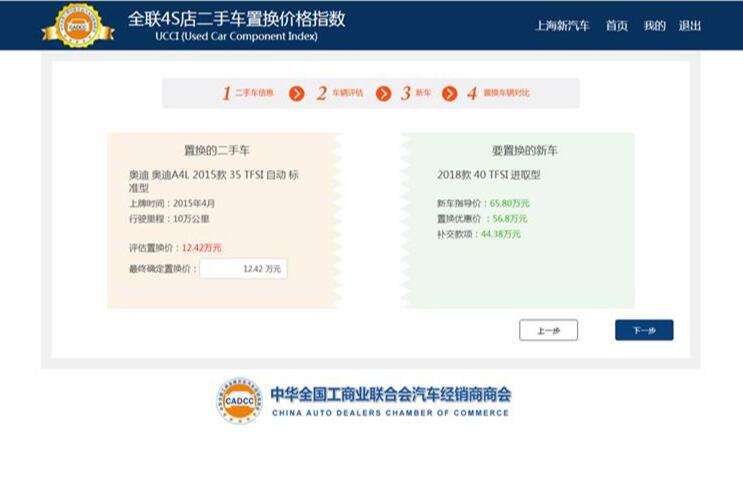This screenshot has height=496, width=743.
Task: Click the 65.80万元 新车指导价 value
Action: pyautogui.click(x=509, y=203)
